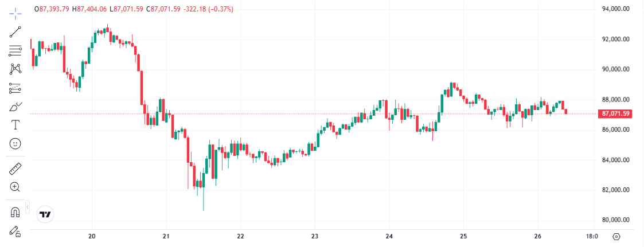This screenshot has width=644, height=247.
Task: Click the TradingView logo
Action: pyautogui.click(x=45, y=214)
